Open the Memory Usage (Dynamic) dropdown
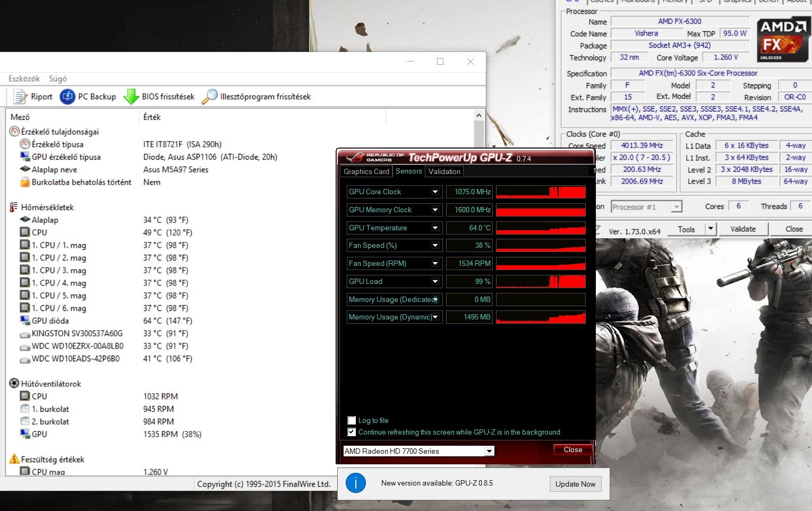This screenshot has height=511, width=812. point(435,317)
